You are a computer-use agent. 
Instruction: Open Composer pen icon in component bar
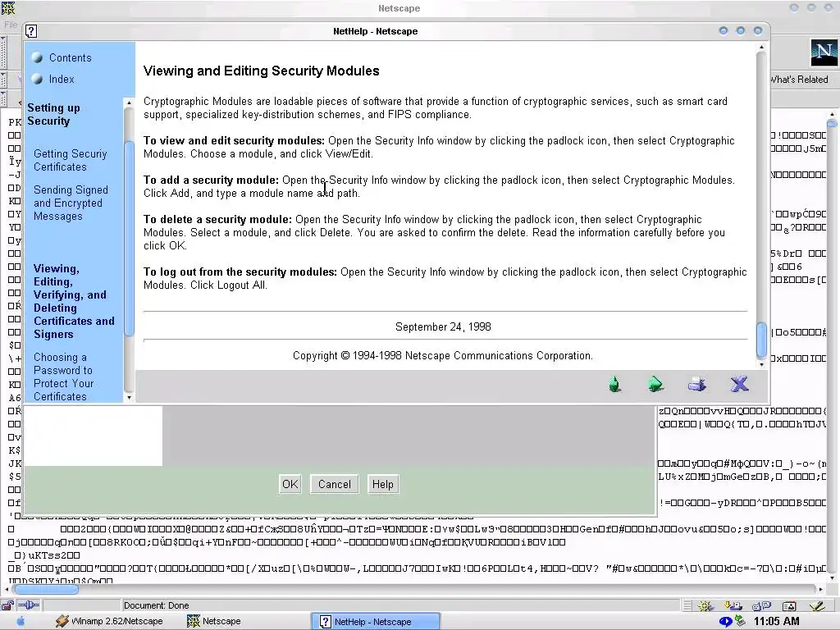click(x=817, y=605)
